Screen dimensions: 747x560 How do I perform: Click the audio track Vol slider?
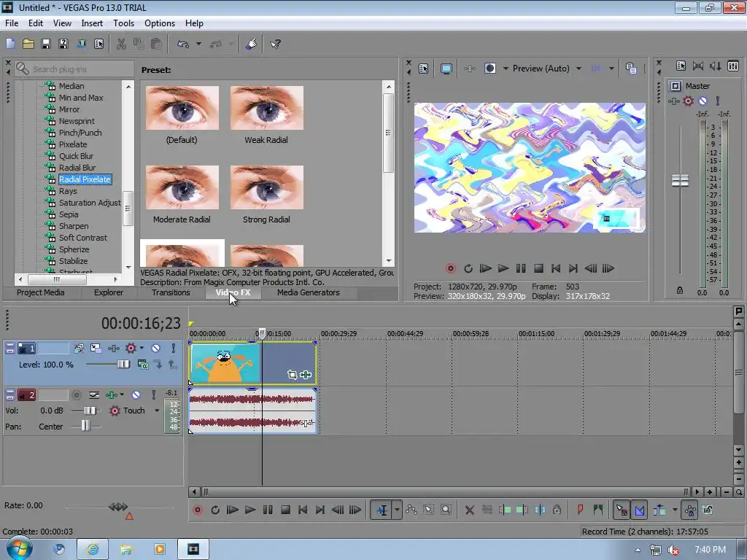tap(90, 411)
